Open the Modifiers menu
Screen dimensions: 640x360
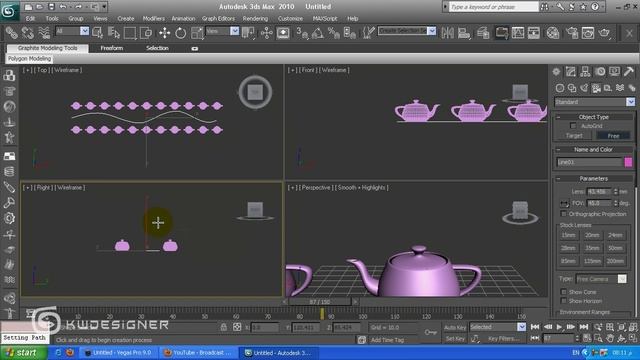click(x=153, y=18)
